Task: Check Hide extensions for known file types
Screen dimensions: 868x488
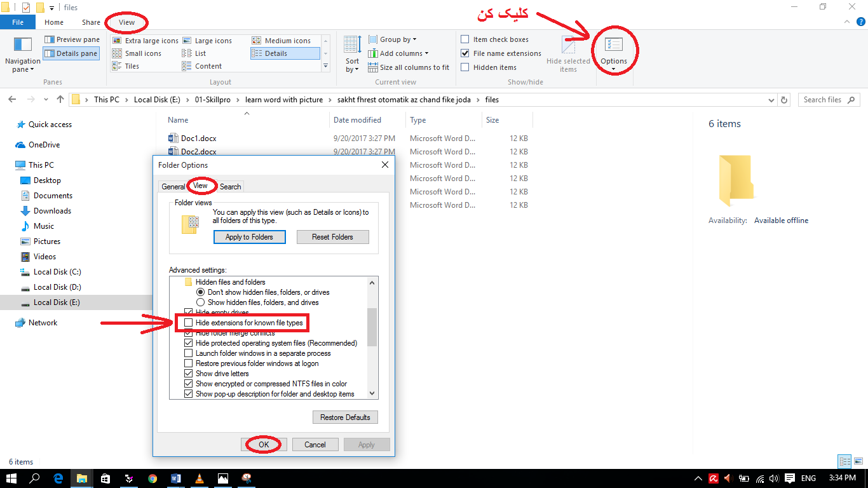Action: click(x=188, y=323)
